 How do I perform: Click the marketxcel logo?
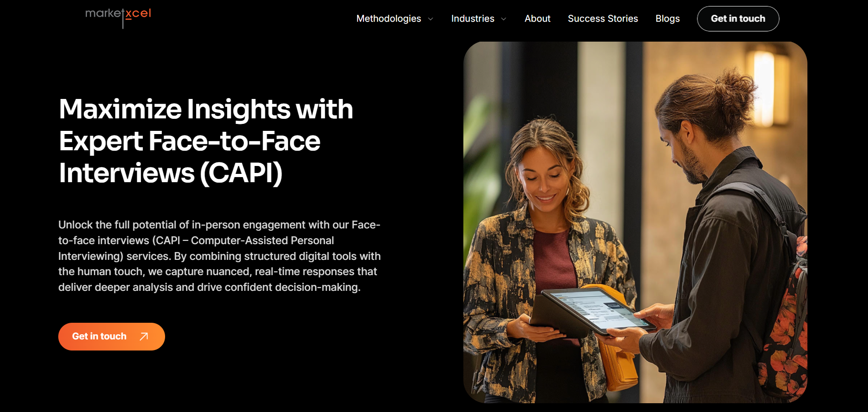coord(118,17)
